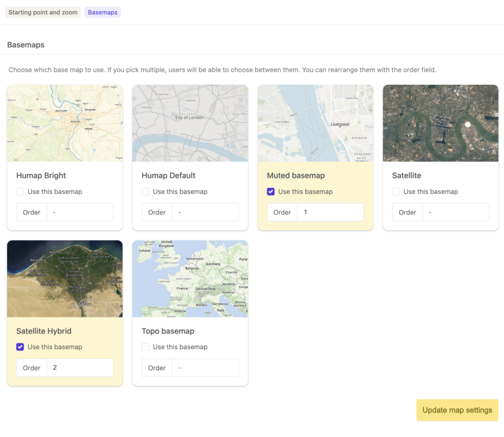Click the Satellite card title
Screen dimensions: 504x437
(407, 176)
